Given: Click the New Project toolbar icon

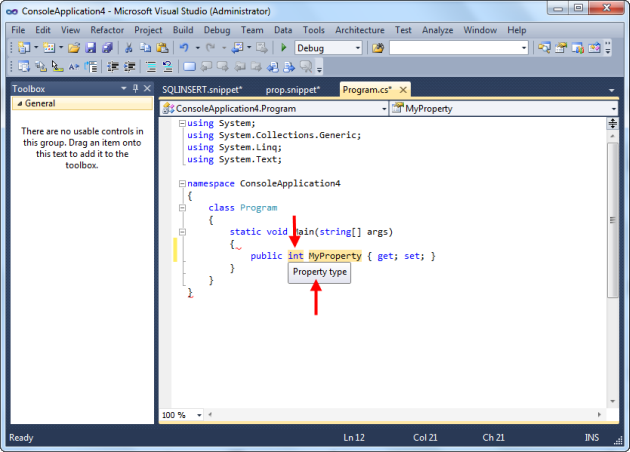Looking at the screenshot, I should [22, 48].
